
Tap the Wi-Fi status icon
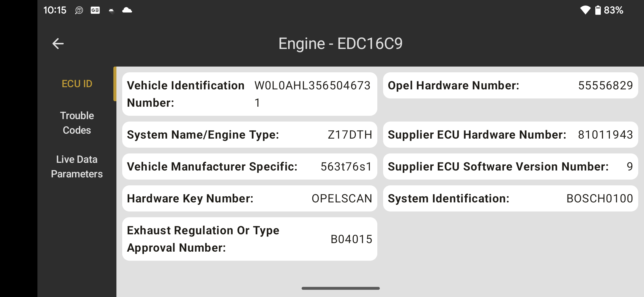[x=585, y=10]
